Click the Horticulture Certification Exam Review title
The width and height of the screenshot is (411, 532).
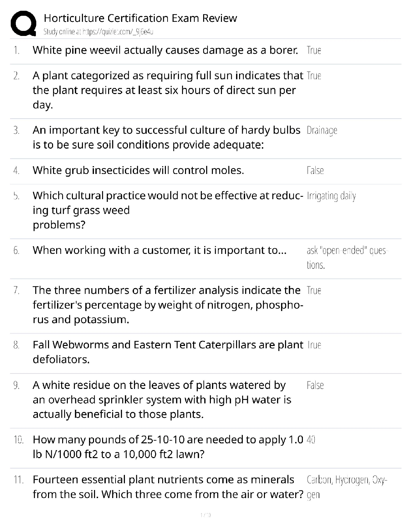coord(140,18)
